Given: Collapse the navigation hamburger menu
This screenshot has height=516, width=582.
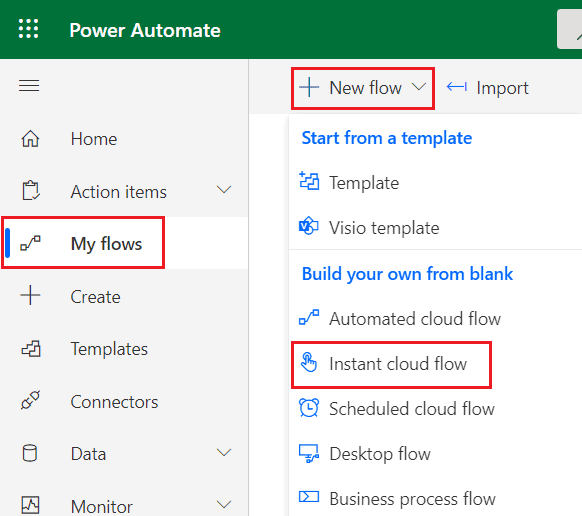Looking at the screenshot, I should (x=29, y=86).
